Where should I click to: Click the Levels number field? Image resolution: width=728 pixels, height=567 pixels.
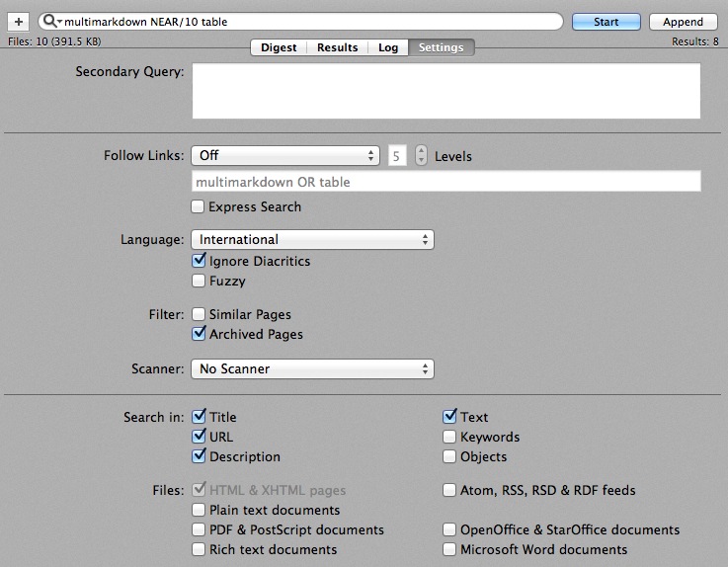397,156
